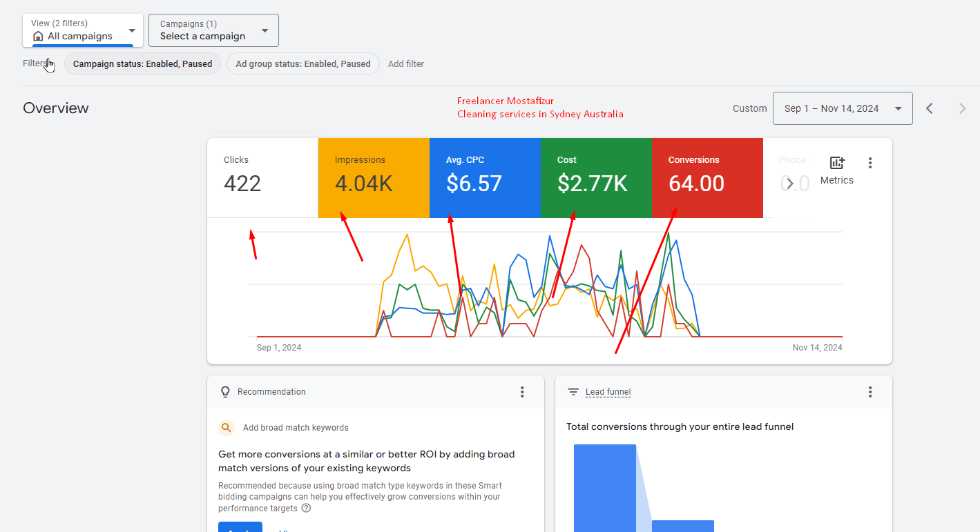Click the help icon beside performance targets
This screenshot has width=980, height=532.
point(306,509)
